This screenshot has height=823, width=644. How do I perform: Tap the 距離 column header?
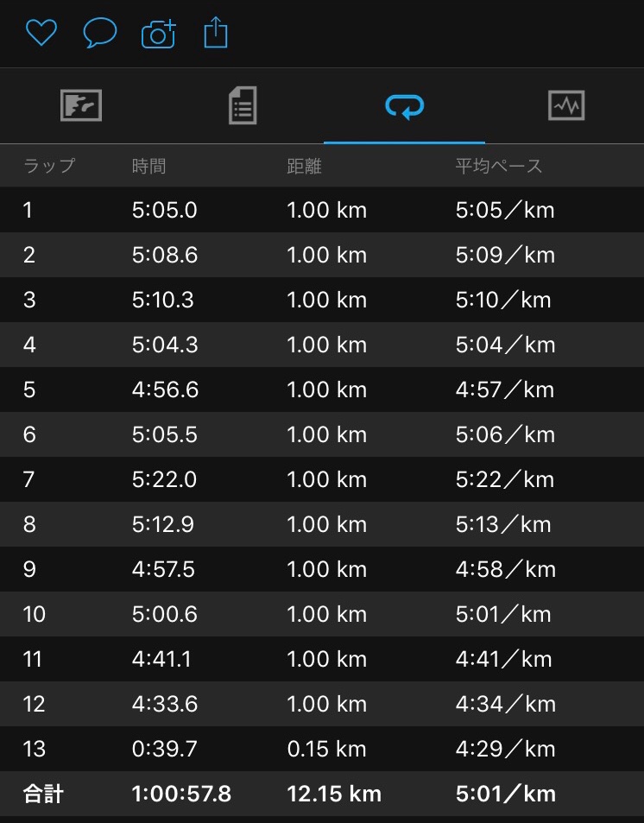pyautogui.click(x=304, y=166)
